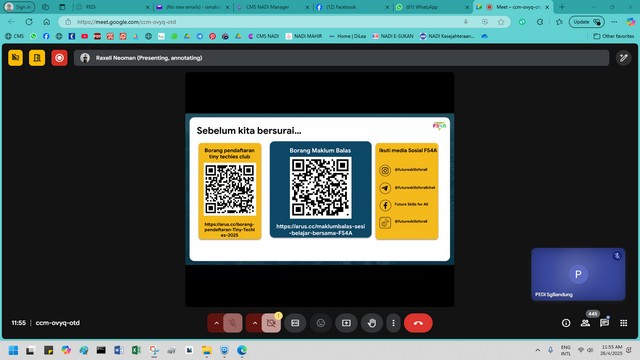Open the NADI MAHIR bookmark
The height and width of the screenshot is (360, 640).
click(304, 36)
